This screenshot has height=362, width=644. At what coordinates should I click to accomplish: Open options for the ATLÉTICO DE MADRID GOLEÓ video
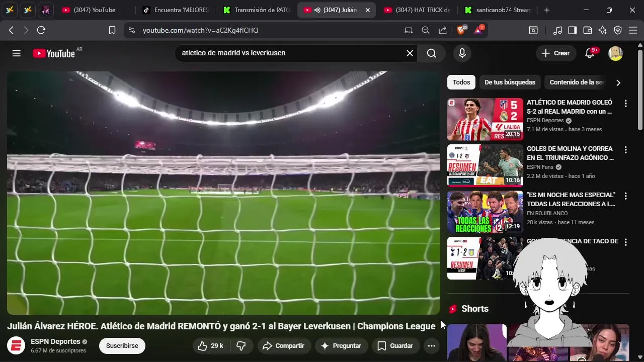tap(625, 104)
